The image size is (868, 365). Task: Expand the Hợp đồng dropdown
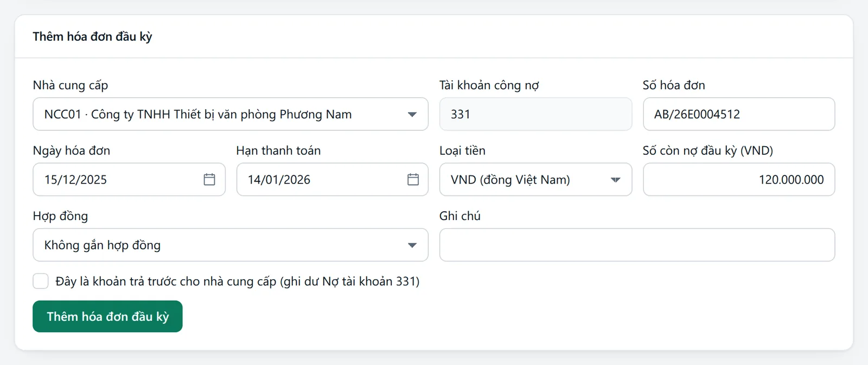click(x=231, y=245)
